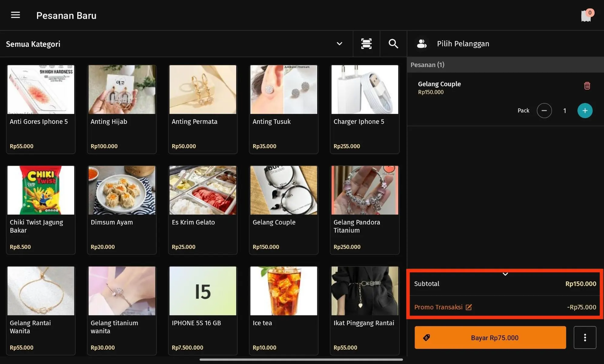Edit Promo Transaksi pencil icon
604x364 pixels.
[468, 307]
